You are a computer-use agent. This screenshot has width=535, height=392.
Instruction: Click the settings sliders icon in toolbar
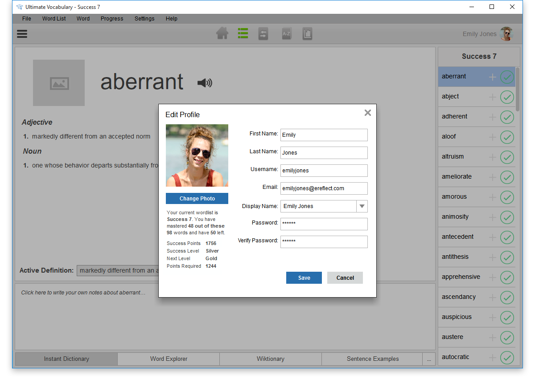[263, 34]
